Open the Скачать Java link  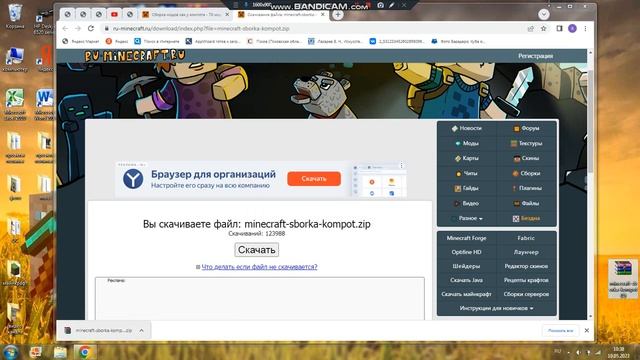[x=467, y=280]
